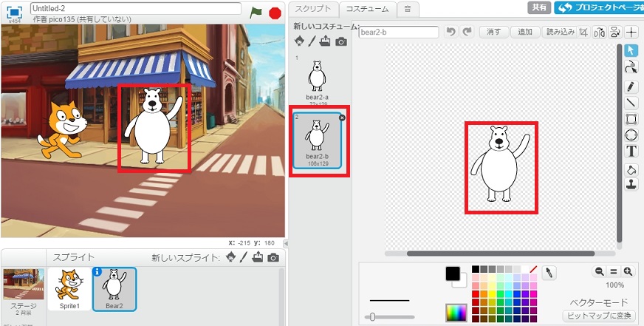The image size is (644, 326).
Task: Select the Line tool
Action: pos(631,103)
